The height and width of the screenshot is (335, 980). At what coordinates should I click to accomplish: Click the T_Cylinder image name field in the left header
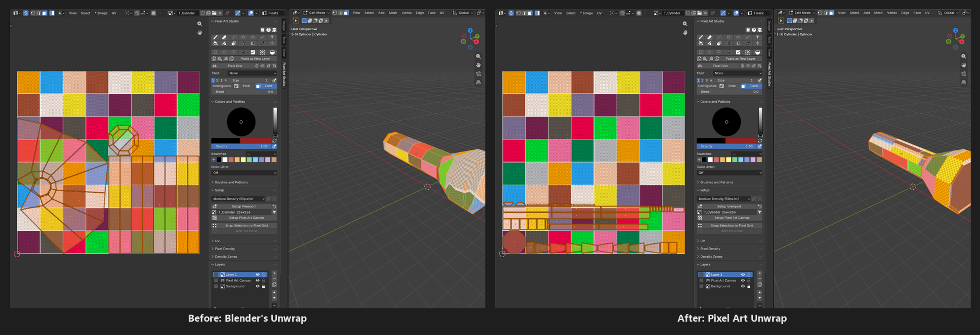(x=186, y=13)
